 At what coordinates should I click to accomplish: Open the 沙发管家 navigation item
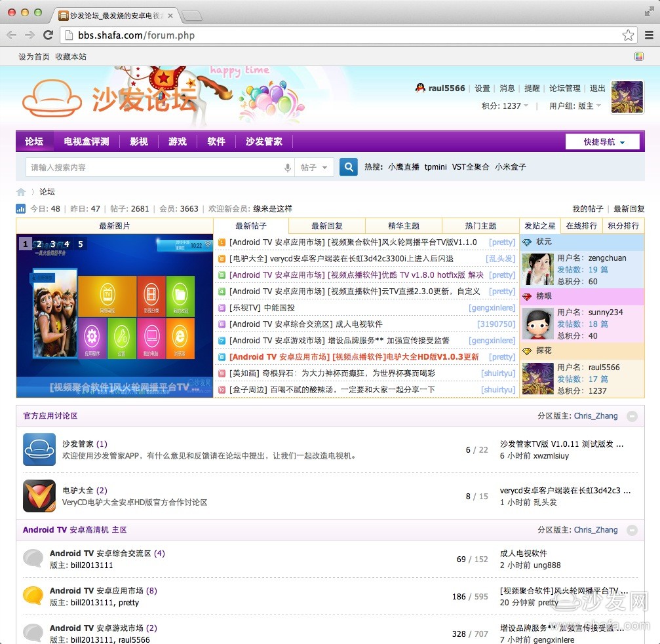pos(264,142)
